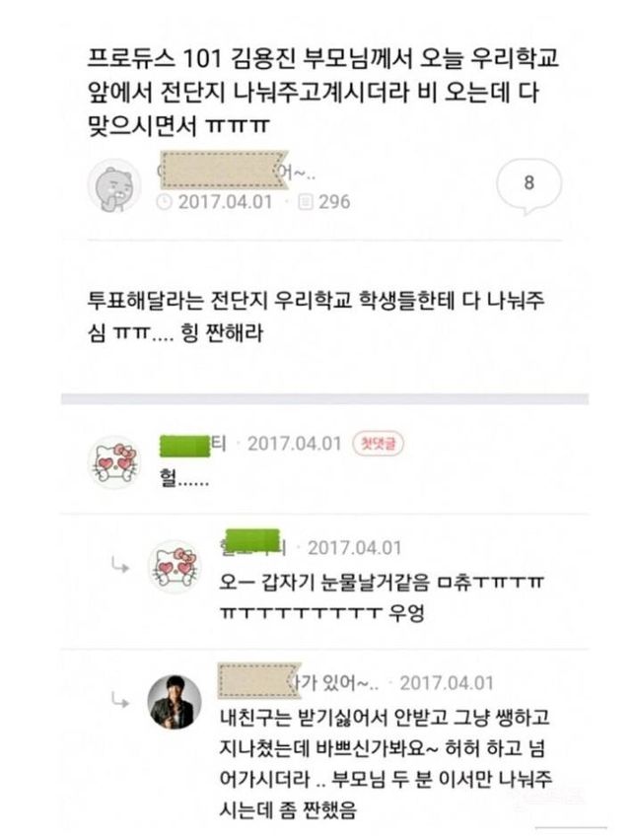Click the reply text starting 오ㅡ 갑자기 눈물날거같음
This screenshot has width=631, height=840.
coord(382,596)
